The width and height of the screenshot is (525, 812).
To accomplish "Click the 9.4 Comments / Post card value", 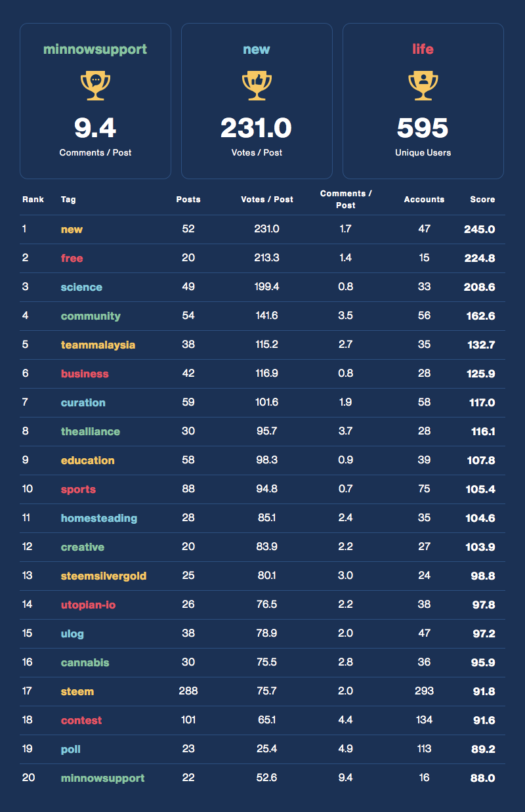I will click(x=95, y=128).
